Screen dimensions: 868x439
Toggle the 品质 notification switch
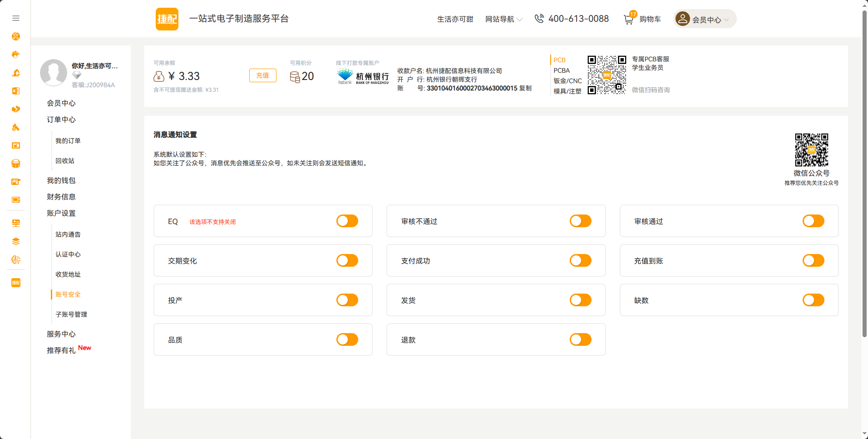pyautogui.click(x=347, y=339)
